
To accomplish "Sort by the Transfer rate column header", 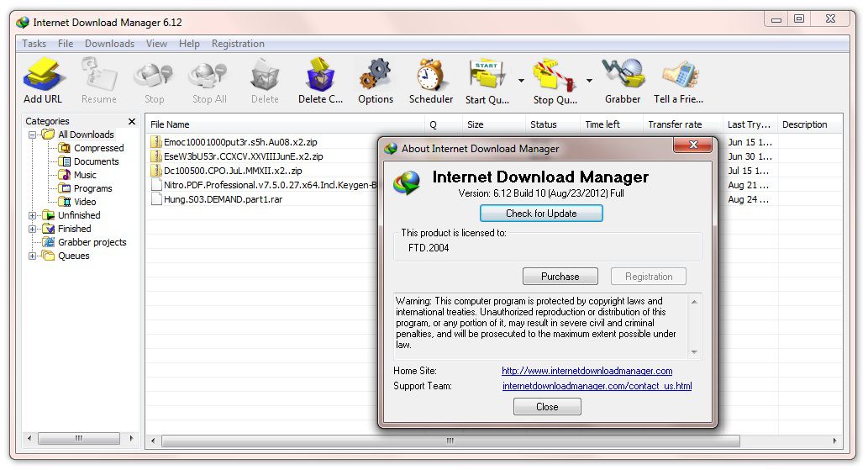I will coord(683,124).
